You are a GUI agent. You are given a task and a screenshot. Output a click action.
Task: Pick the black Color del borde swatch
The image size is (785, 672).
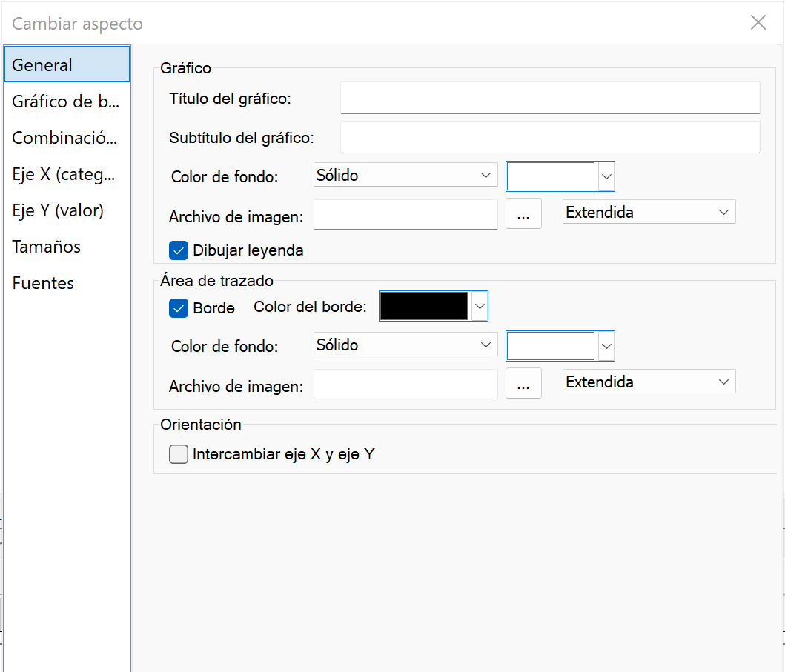point(424,306)
